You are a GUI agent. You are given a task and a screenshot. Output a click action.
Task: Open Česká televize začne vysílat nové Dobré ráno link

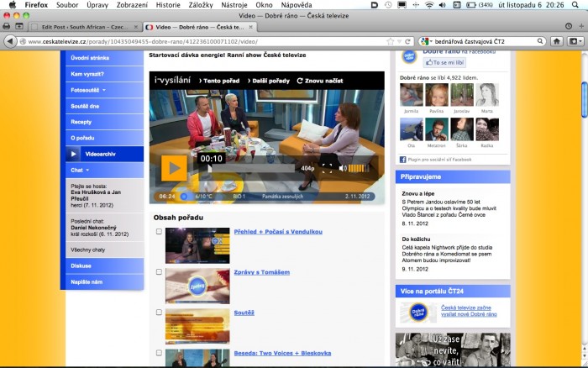click(469, 311)
